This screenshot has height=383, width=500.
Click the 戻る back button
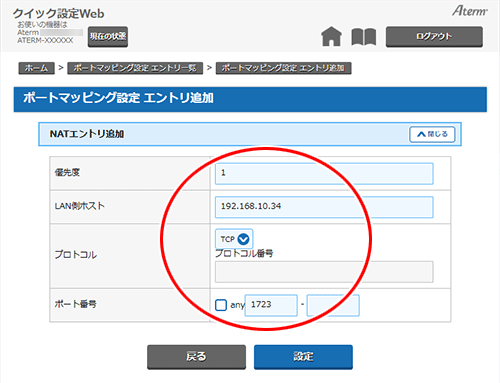(196, 357)
